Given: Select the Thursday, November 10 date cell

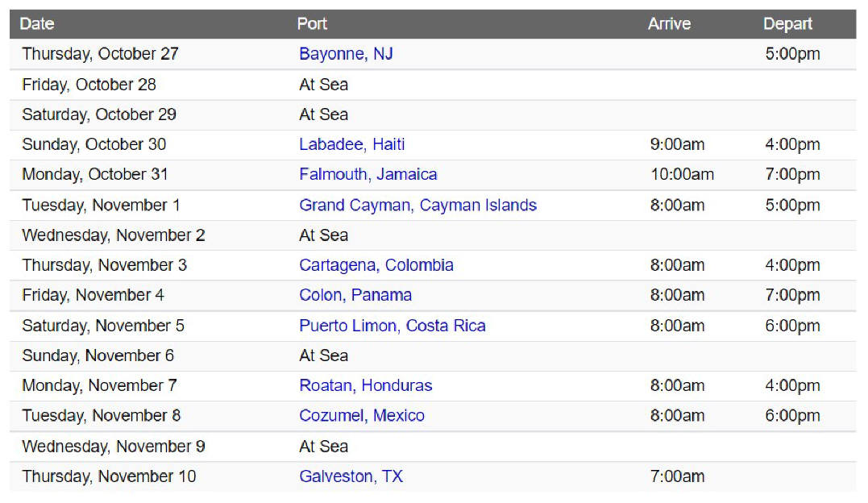Looking at the screenshot, I should pyautogui.click(x=109, y=476).
